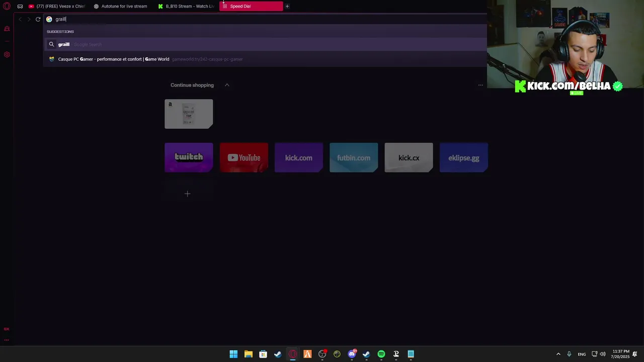Open the orange A app in taskbar
This screenshot has width=644, height=362.
[307, 354]
